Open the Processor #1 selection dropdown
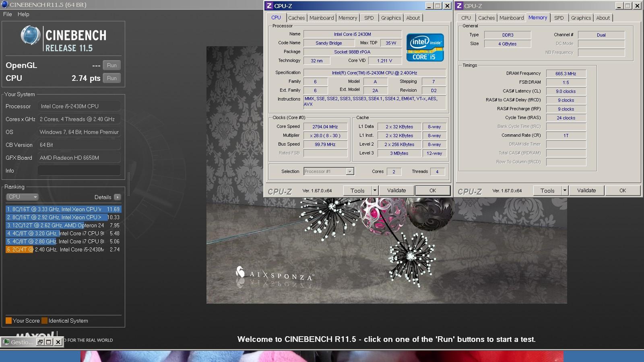The width and height of the screenshot is (644, 362). click(x=328, y=171)
